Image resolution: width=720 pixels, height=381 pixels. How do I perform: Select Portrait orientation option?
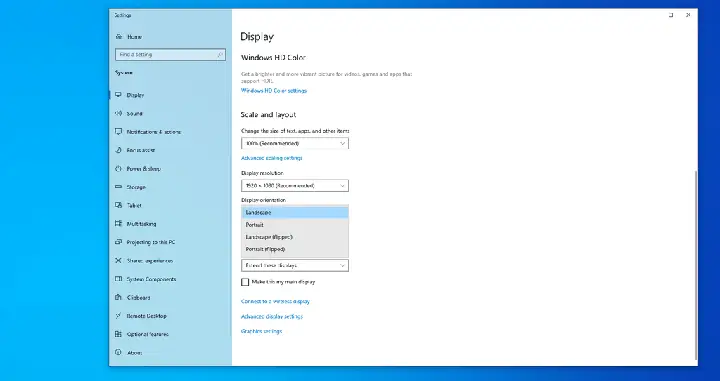pos(295,225)
